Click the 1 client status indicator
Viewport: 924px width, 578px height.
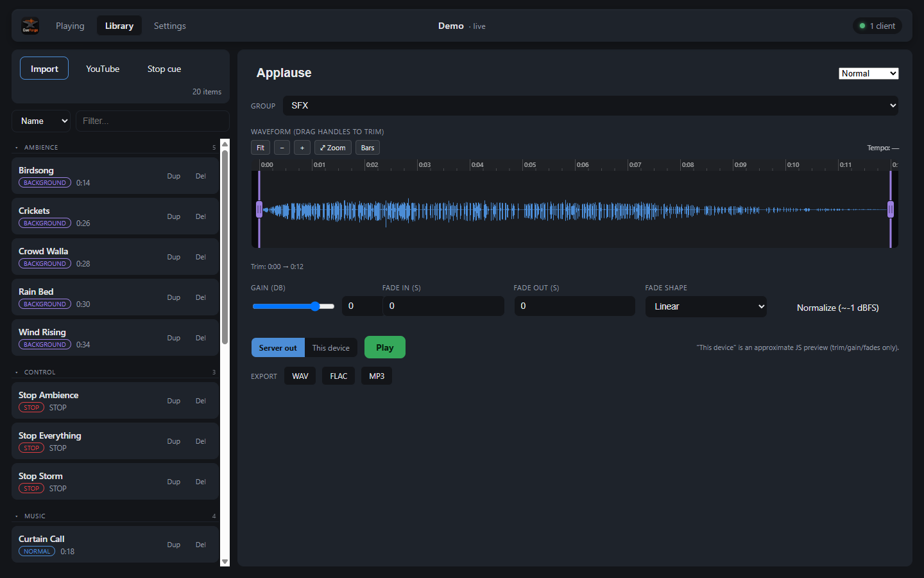click(x=878, y=26)
